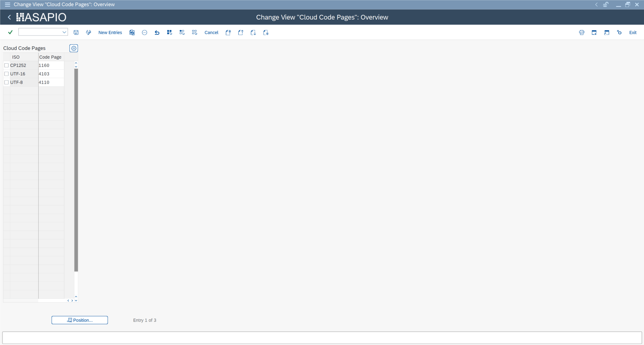Check the UTF-16 row checkbox

[x=6, y=74]
